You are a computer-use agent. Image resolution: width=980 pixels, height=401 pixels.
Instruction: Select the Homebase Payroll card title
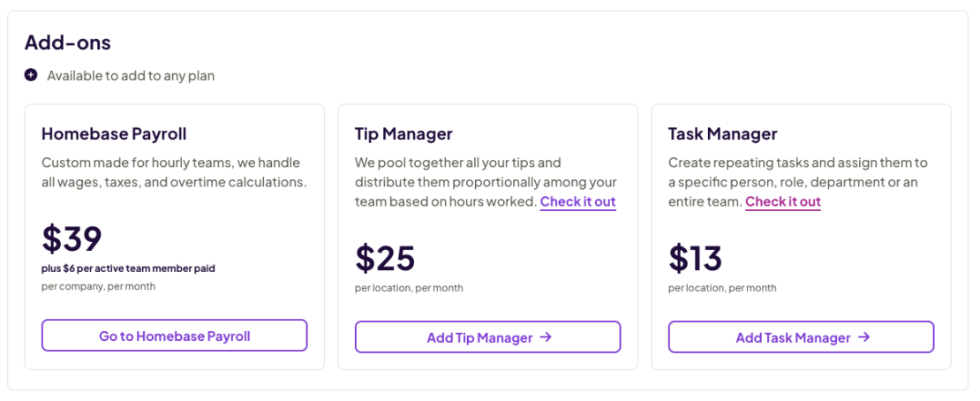coord(114,134)
